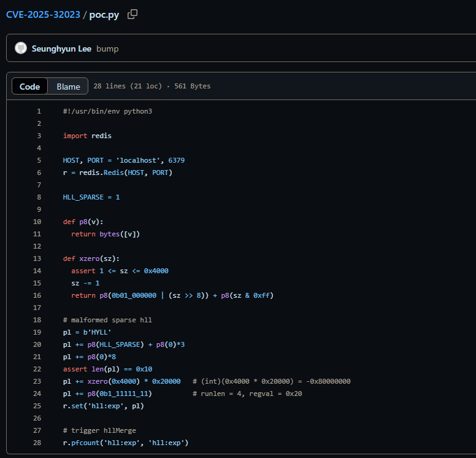Click the 'pl += p8(0b1_11111_11)' code
This screenshot has height=458, width=476.
pos(107,394)
